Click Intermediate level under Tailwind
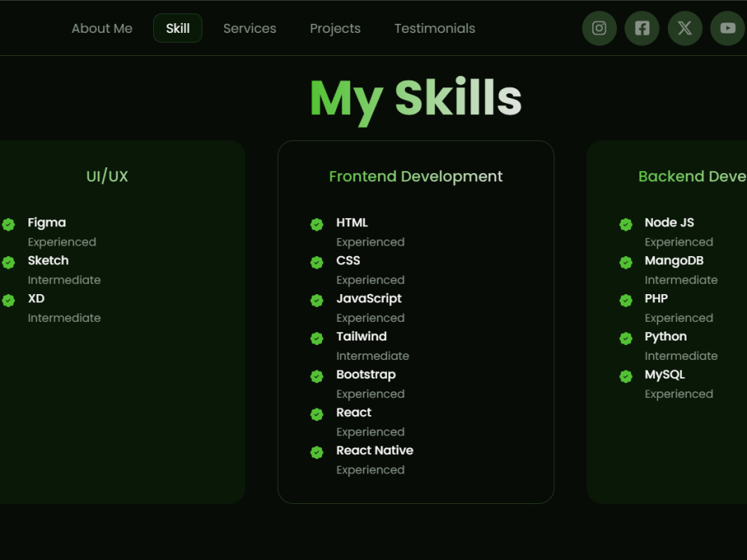The height and width of the screenshot is (560, 747). click(x=373, y=355)
